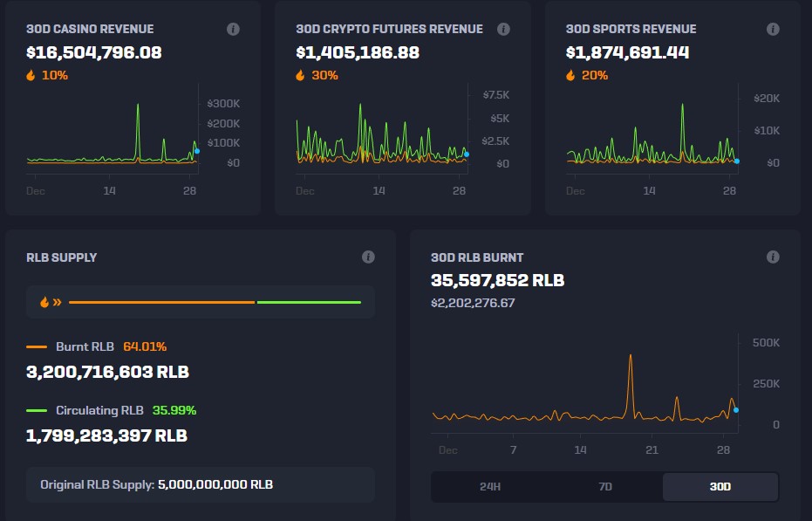Click 30D SPORTS REVENUE heading

tap(631, 29)
